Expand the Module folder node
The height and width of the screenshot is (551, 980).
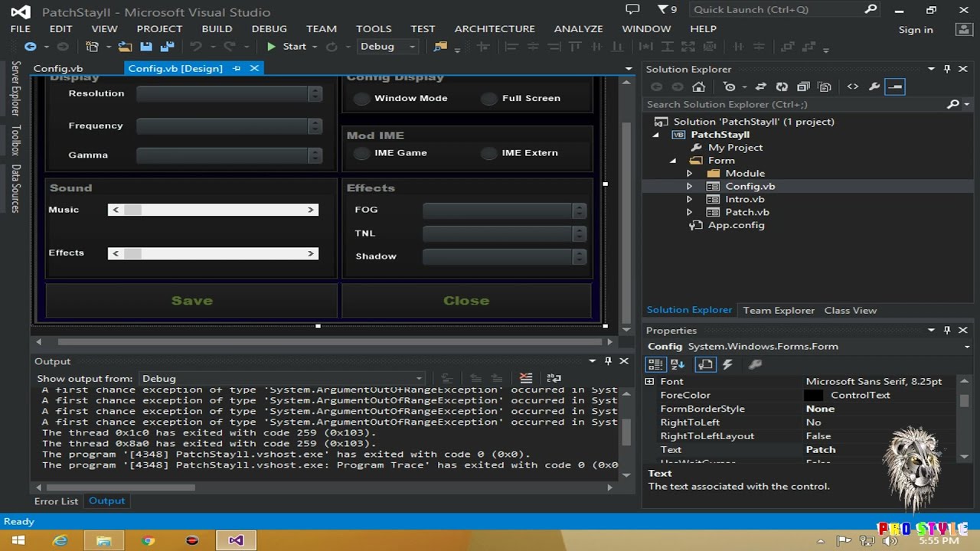(x=689, y=174)
